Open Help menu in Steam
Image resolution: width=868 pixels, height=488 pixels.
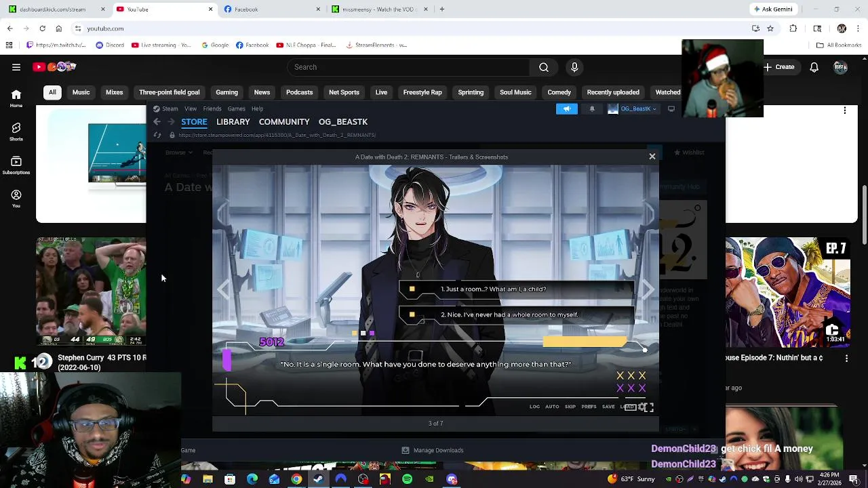coord(258,108)
